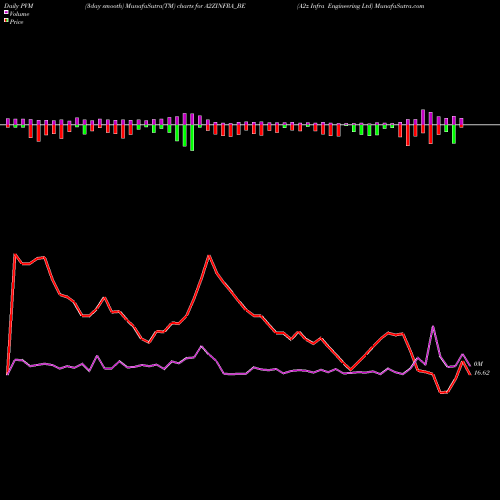The image size is (500, 500).
Task: Click the 16.62 price value label
Action: pyautogui.click(x=482, y=373)
